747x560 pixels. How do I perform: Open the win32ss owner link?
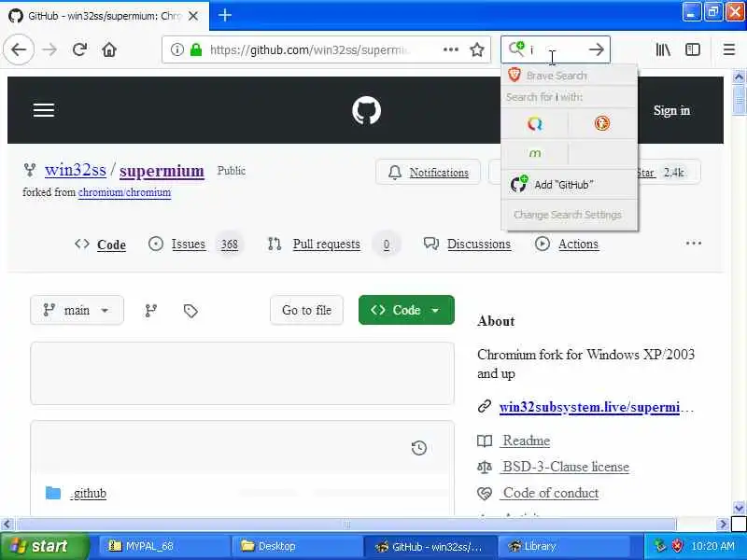tap(76, 170)
